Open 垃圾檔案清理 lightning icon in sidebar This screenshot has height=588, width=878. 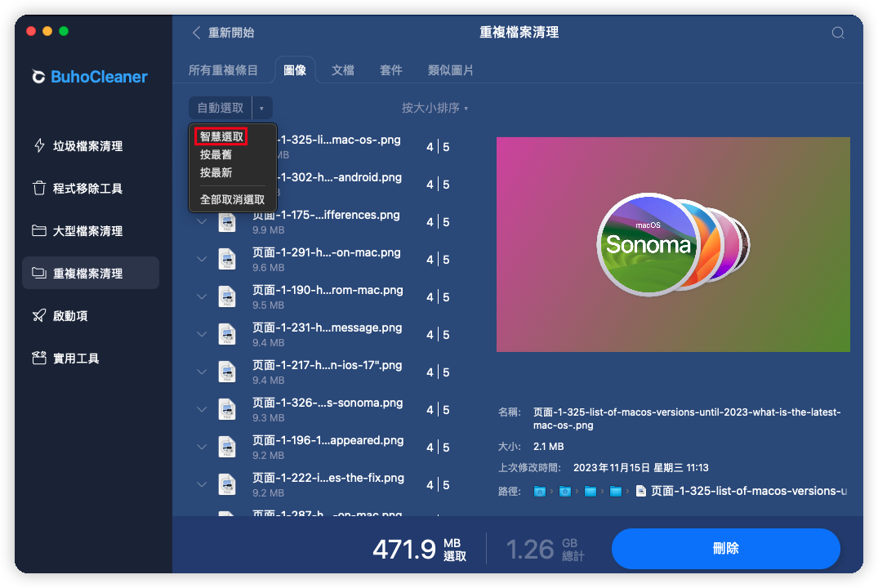[x=39, y=145]
